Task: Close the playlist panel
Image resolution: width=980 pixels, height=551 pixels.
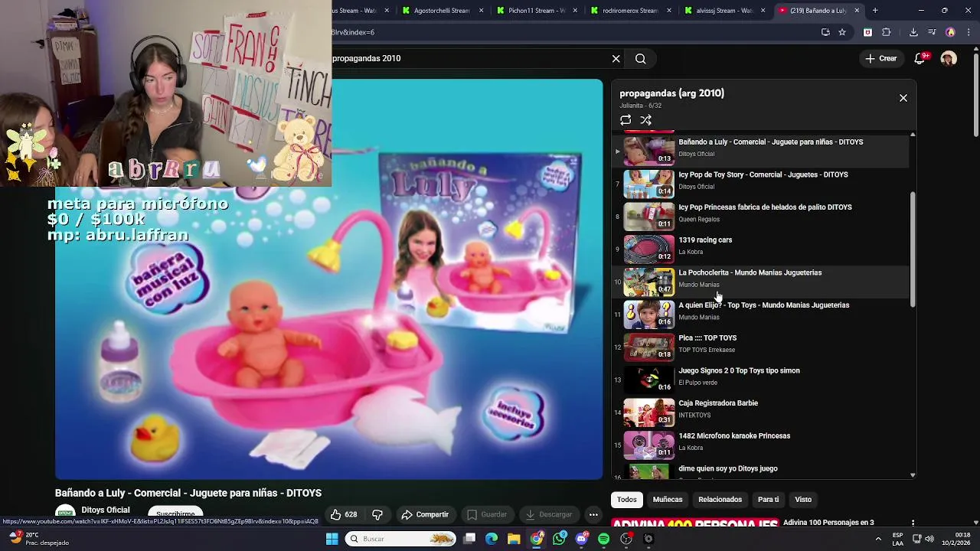Action: tap(903, 98)
